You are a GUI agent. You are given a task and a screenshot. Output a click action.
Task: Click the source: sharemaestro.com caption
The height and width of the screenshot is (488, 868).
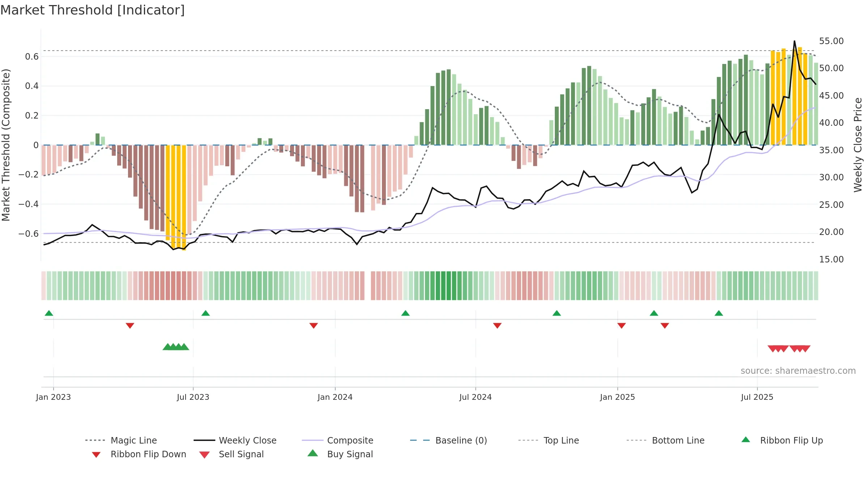tap(798, 371)
